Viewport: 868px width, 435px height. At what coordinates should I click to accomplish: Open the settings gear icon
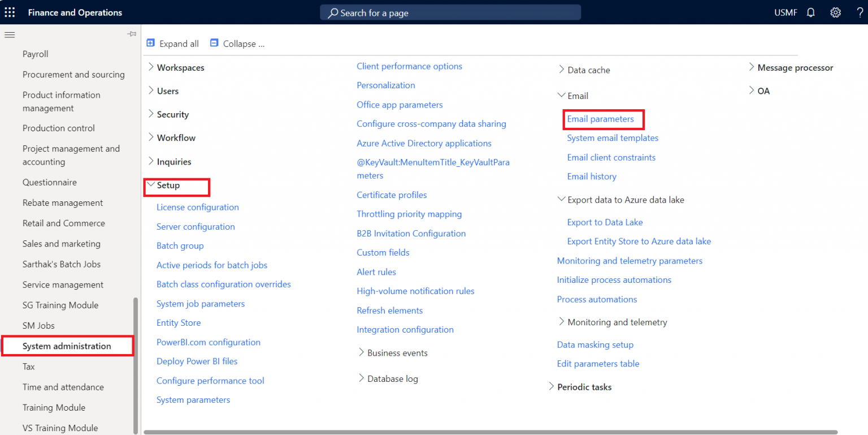coord(835,12)
